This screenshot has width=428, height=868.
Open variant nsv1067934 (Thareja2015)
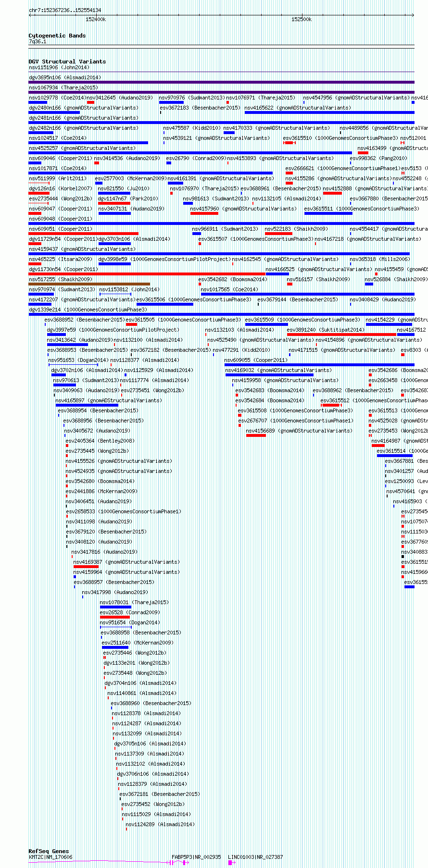pos(63,88)
